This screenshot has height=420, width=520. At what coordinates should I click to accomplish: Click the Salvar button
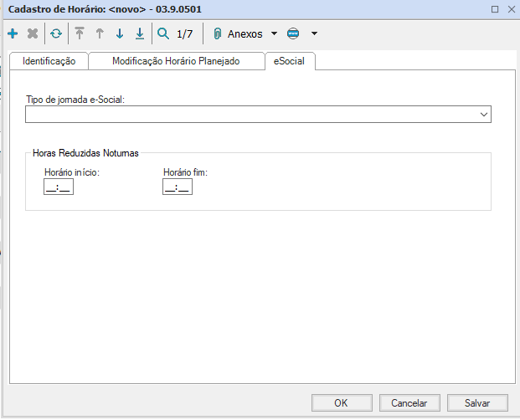click(x=477, y=402)
